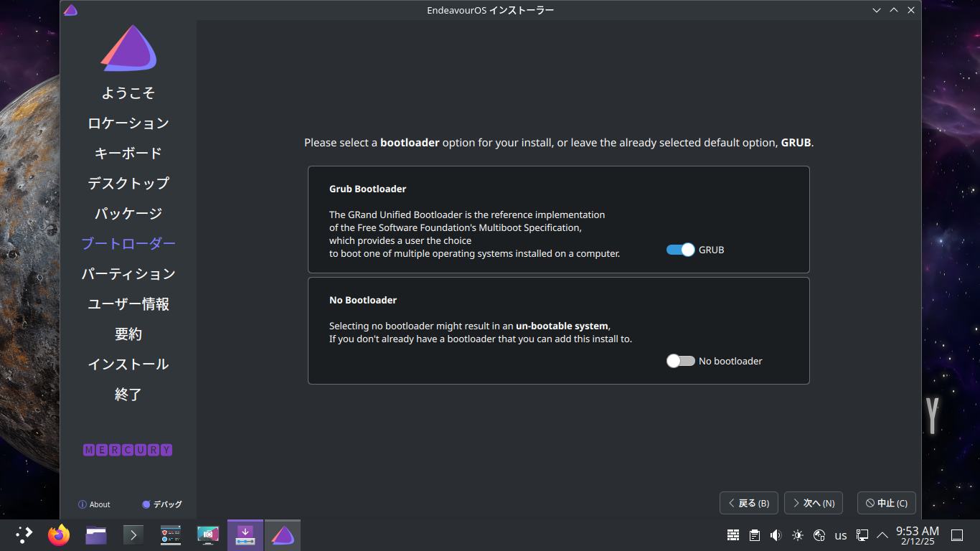Select the Grub Bootloader card heading
The image size is (980, 551).
tap(367, 189)
